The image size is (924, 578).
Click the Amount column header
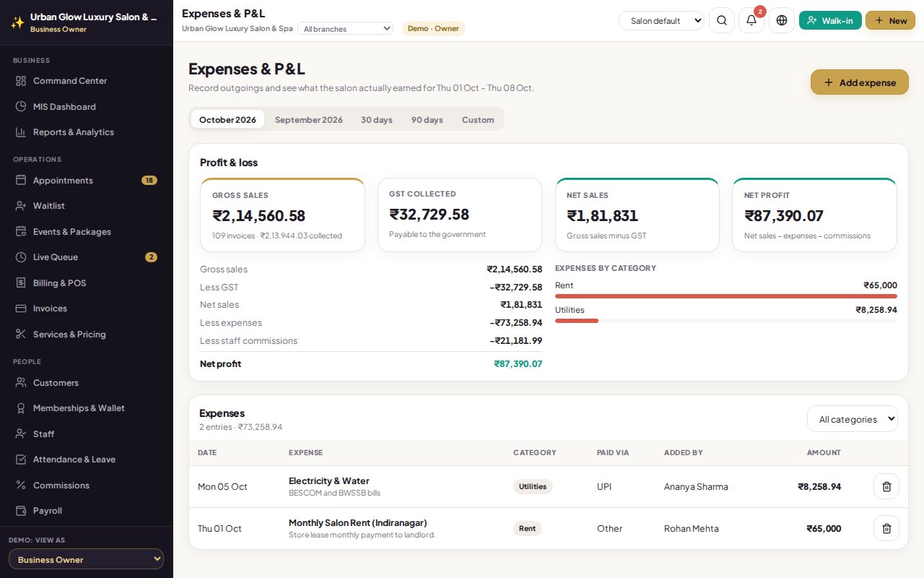coord(824,452)
